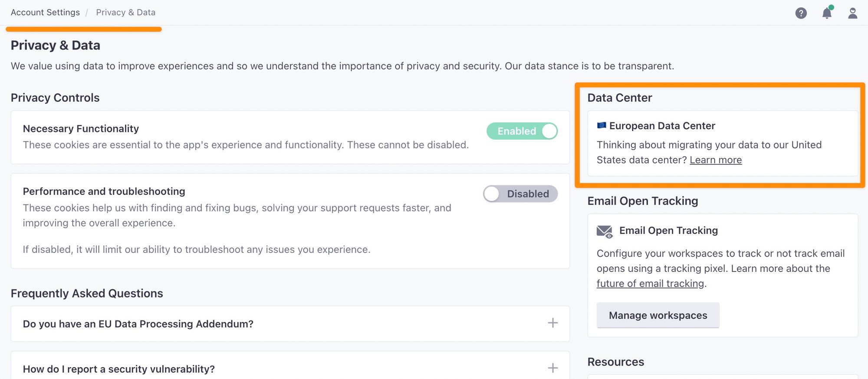The height and width of the screenshot is (379, 868).
Task: Click the Resources section heading
Action: pyautogui.click(x=615, y=362)
